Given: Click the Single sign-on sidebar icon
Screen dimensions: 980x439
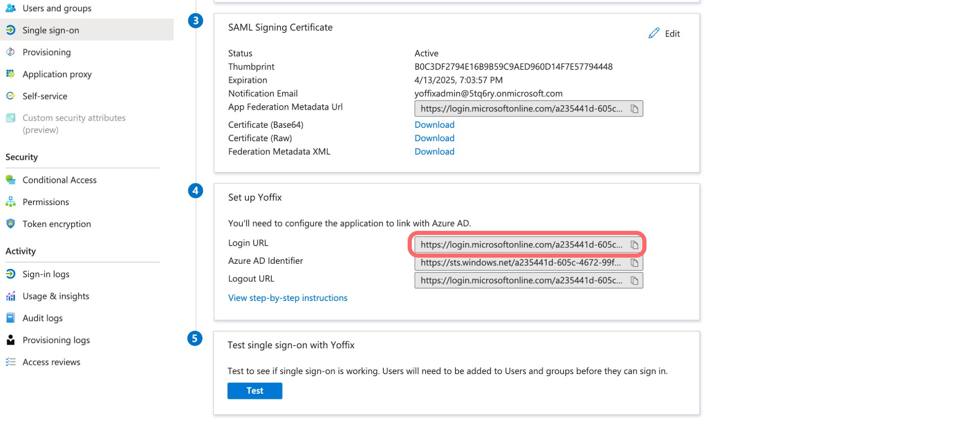Looking at the screenshot, I should 10,30.
